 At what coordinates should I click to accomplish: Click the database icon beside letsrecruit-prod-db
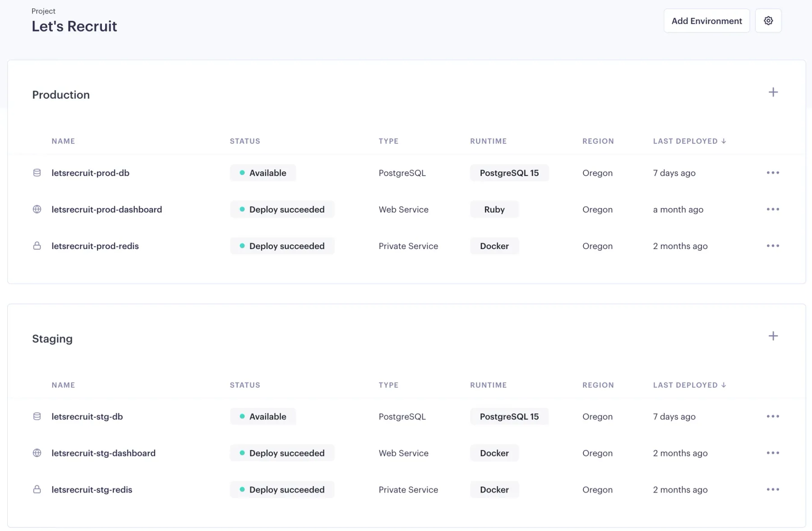pyautogui.click(x=37, y=172)
